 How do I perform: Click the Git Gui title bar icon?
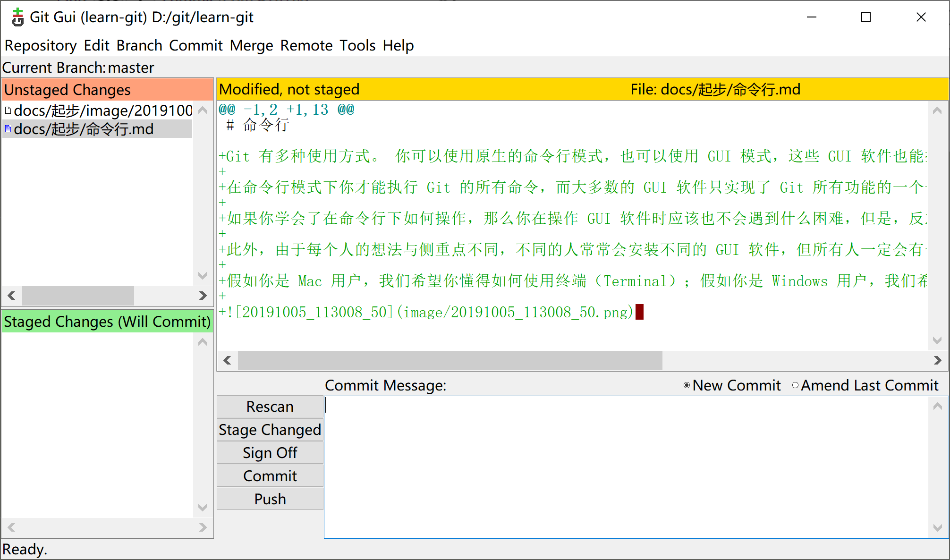click(17, 17)
